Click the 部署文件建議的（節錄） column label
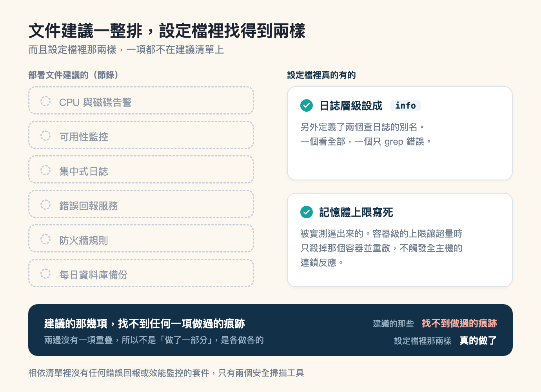541x392 pixels. coord(73,75)
